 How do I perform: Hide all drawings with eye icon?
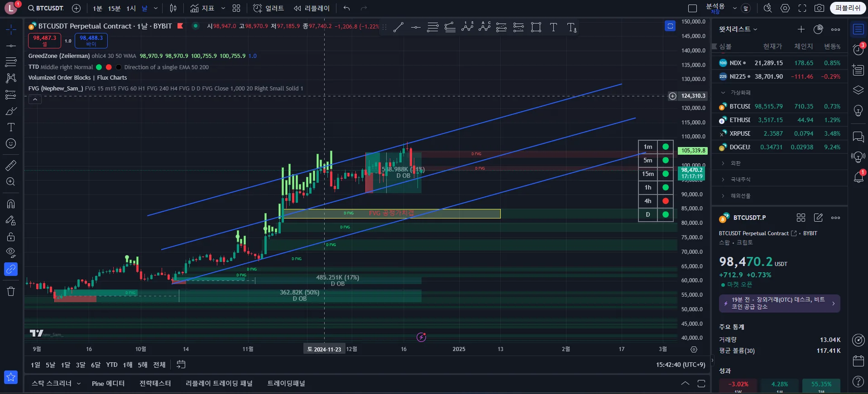tap(11, 252)
